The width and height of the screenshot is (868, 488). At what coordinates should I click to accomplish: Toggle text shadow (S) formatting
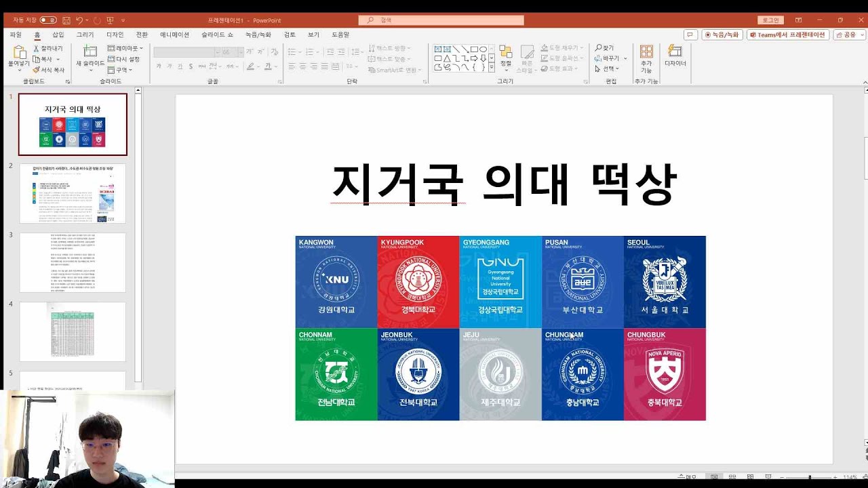(x=191, y=66)
